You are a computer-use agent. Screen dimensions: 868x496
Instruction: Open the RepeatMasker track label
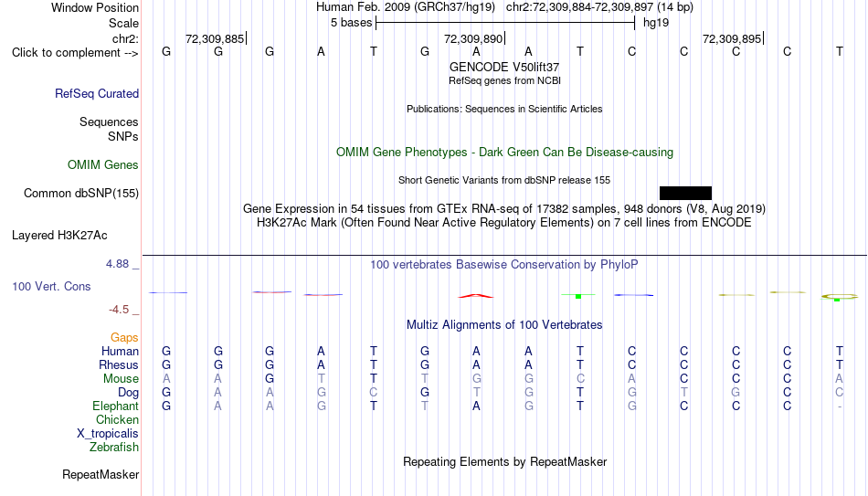pos(101,474)
